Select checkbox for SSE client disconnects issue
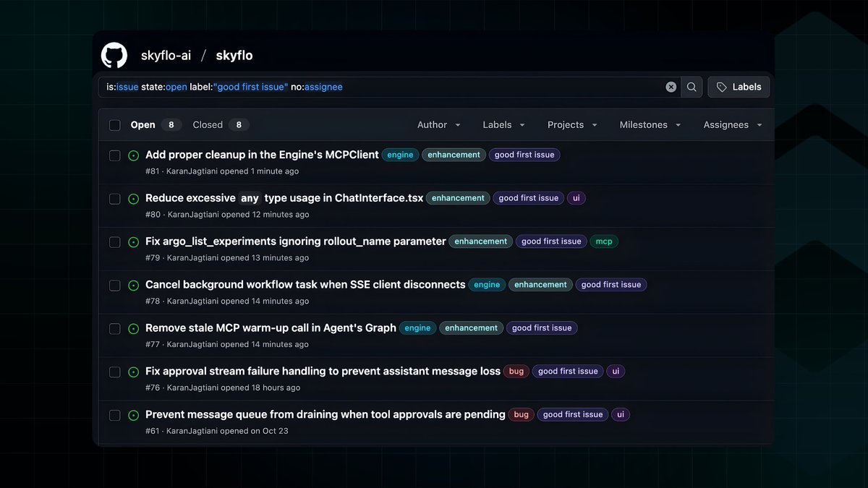The height and width of the screenshot is (488, 868). 114,286
